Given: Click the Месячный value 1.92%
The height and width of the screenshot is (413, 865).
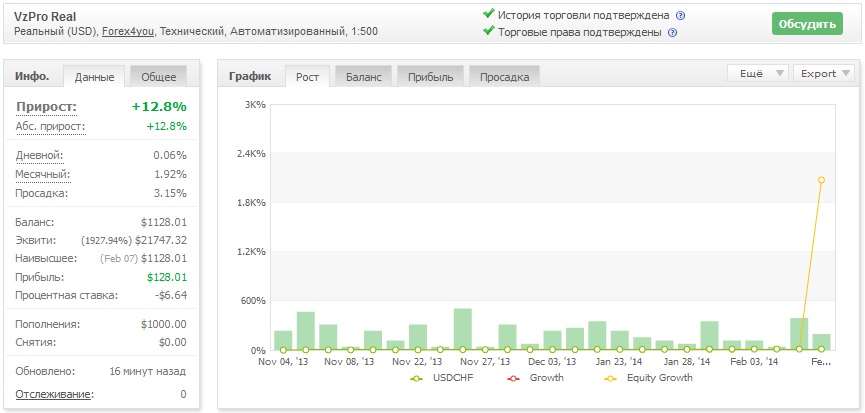Looking at the screenshot, I should (x=170, y=174).
